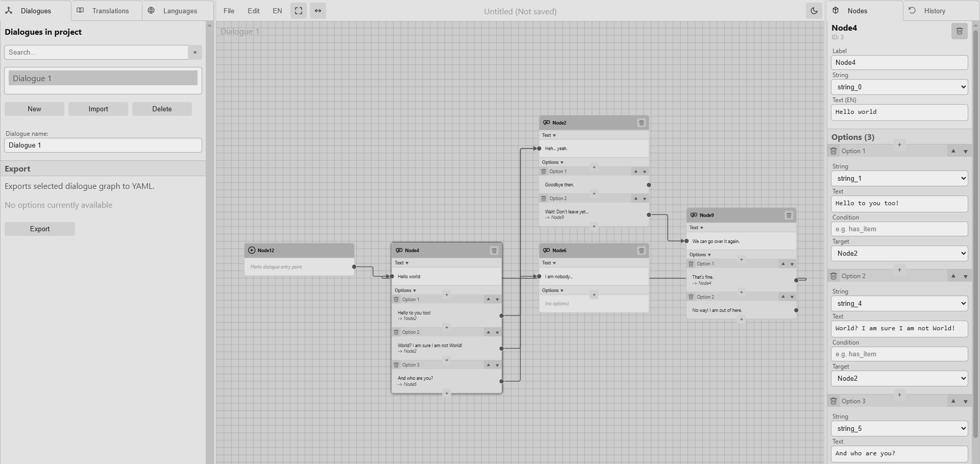Open the History tab
The image size is (980, 464).
(934, 11)
